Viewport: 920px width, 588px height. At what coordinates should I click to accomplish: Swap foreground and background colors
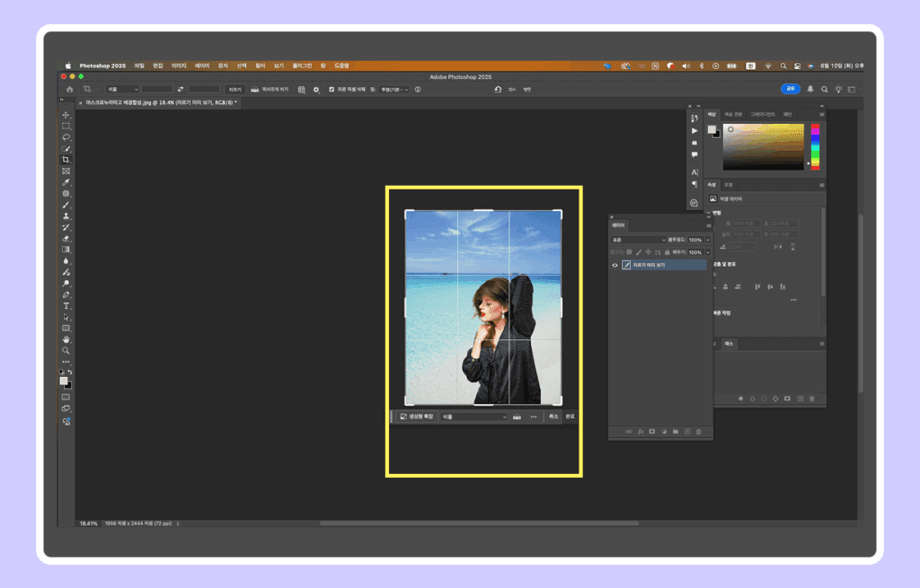[70, 373]
